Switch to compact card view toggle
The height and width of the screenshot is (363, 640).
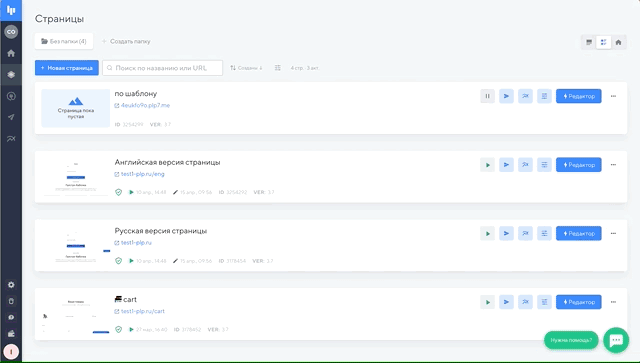[589, 42]
